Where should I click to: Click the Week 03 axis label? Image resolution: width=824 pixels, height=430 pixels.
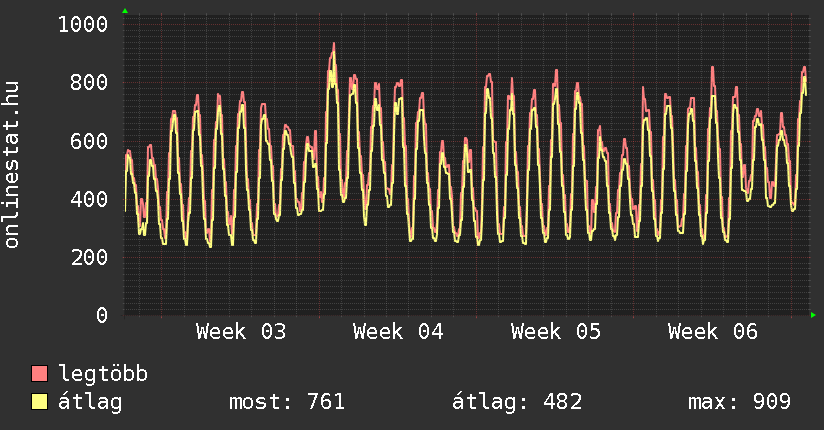tap(240, 332)
